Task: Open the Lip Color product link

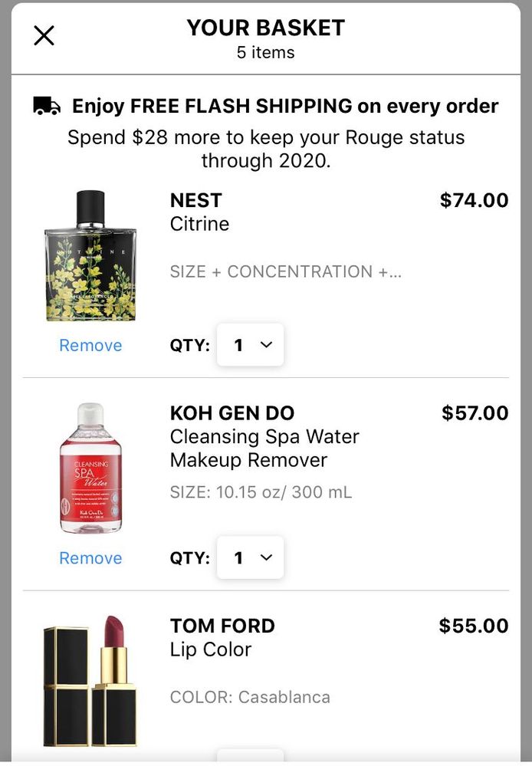Action: pos(211,649)
